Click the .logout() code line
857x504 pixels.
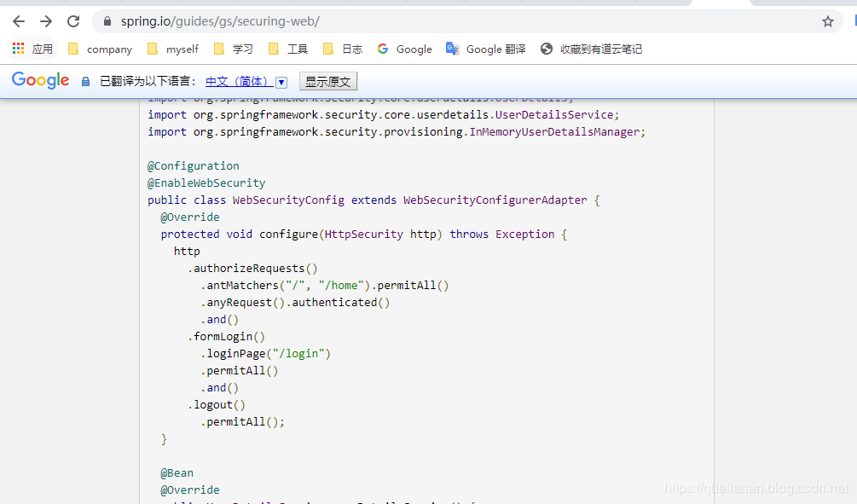click(x=217, y=404)
